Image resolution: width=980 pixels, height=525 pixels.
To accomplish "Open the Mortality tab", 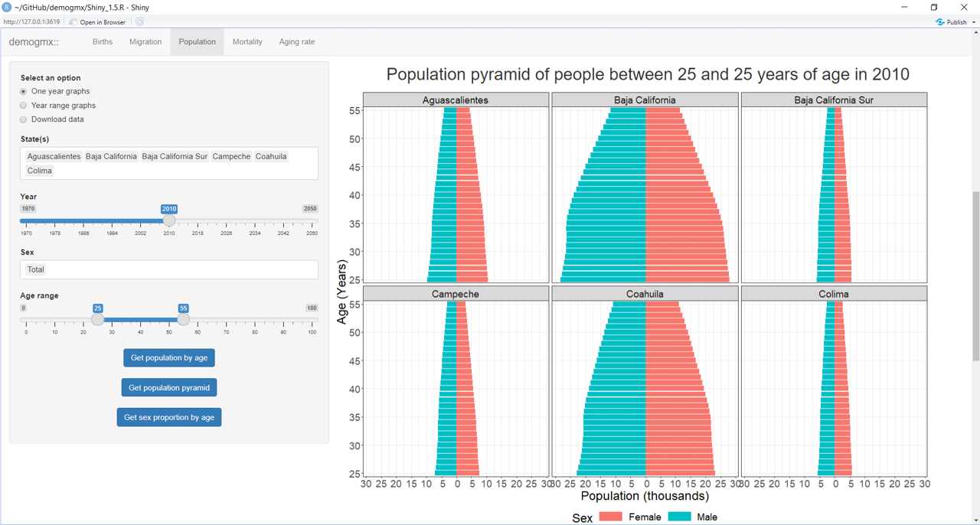I will coord(247,42).
